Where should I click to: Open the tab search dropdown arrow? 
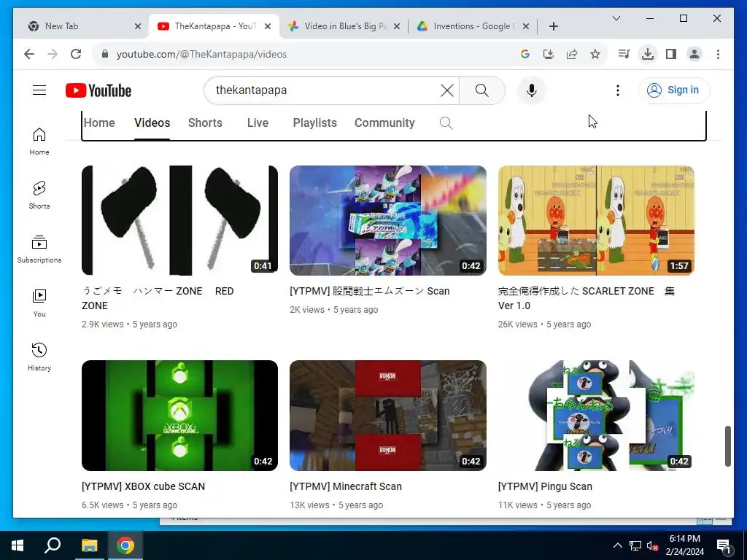pyautogui.click(x=616, y=18)
